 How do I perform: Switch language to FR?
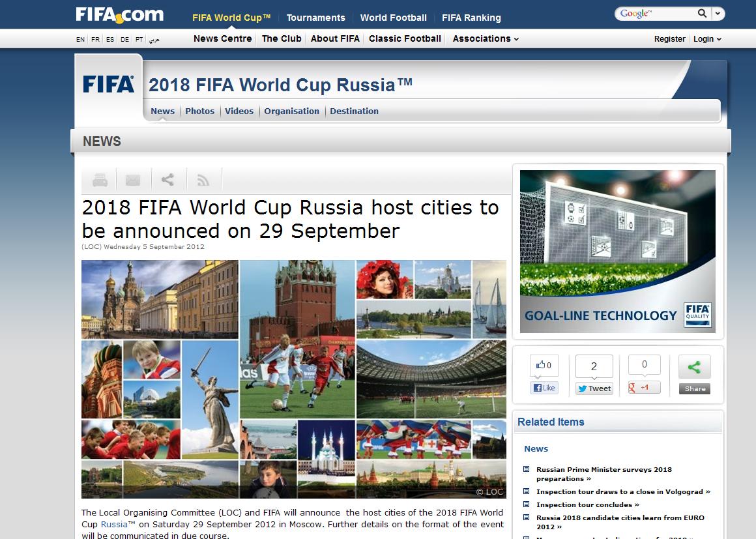pos(95,40)
